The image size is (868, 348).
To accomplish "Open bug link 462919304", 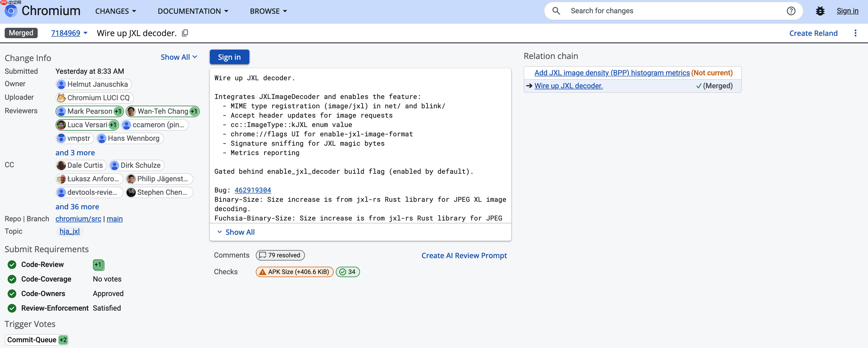I will (252, 190).
